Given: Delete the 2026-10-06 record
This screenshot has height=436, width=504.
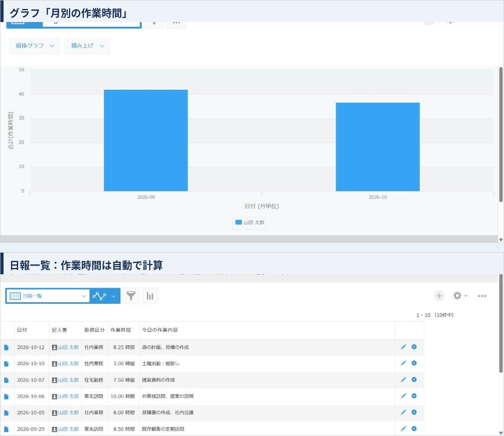Looking at the screenshot, I should click(x=414, y=396).
